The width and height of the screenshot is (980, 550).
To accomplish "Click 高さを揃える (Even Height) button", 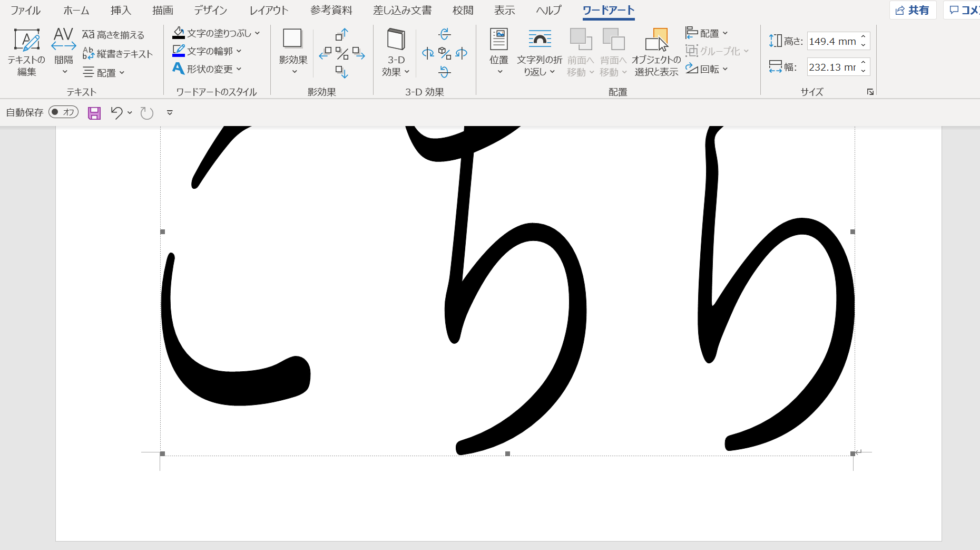I will (113, 35).
